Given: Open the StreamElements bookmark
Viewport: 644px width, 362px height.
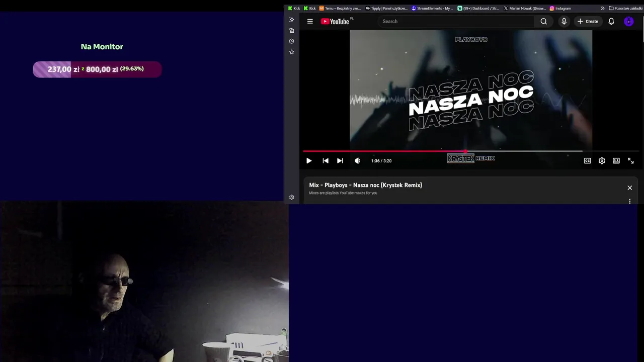Looking at the screenshot, I should tap(433, 8).
